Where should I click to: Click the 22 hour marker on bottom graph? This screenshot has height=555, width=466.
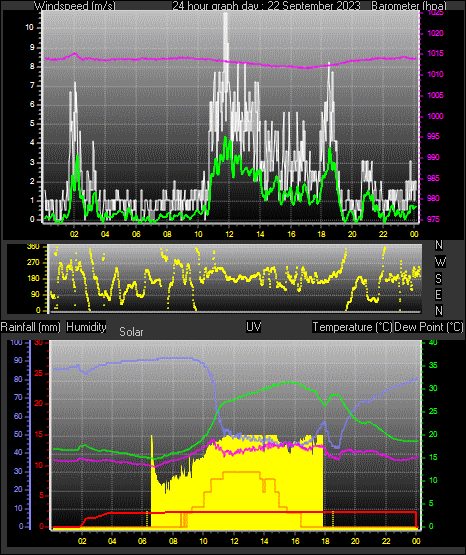pyautogui.click(x=386, y=541)
